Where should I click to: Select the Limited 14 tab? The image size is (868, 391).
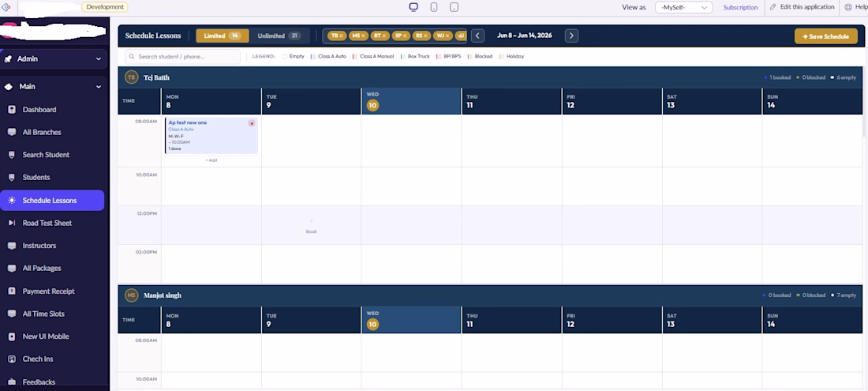tap(222, 36)
